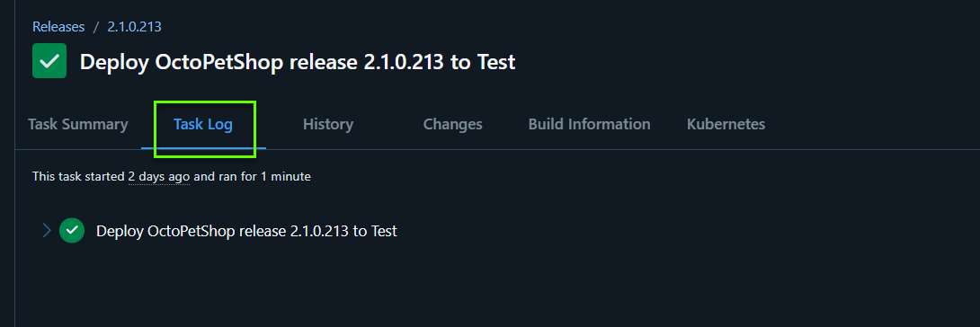This screenshot has height=327, width=980.
Task: Click the blue active underline under Task Log
Action: (x=204, y=148)
